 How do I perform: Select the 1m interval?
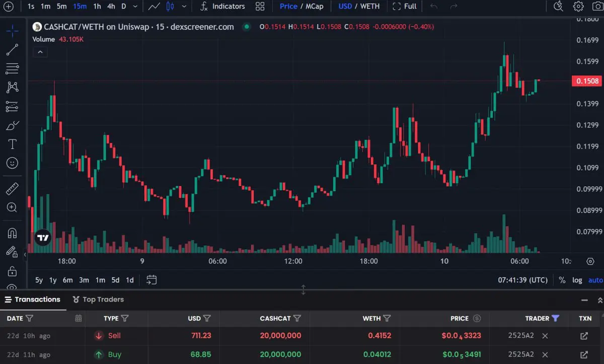coord(45,7)
